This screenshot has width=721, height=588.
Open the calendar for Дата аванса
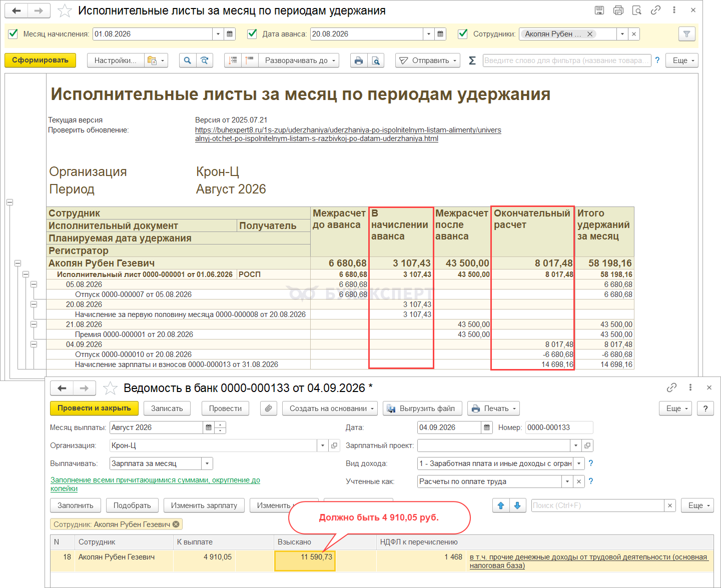[440, 34]
